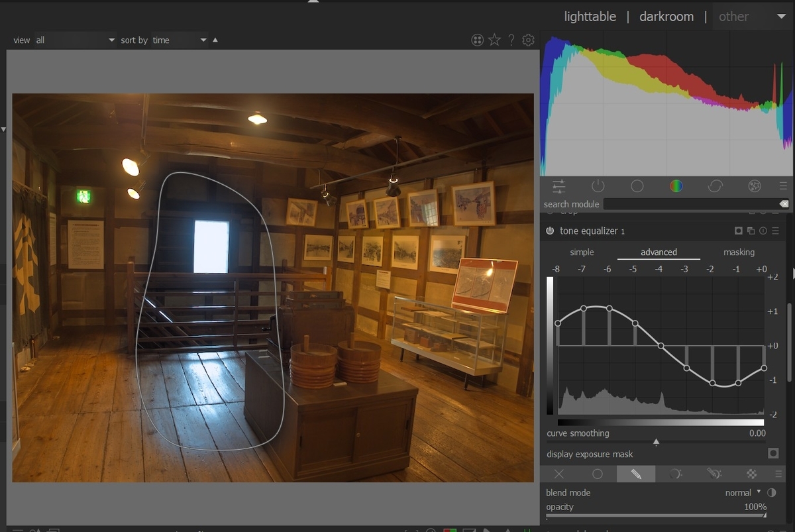This screenshot has height=532, width=795.
Task: Select the correct modules circular arrows group
Action: tap(715, 187)
